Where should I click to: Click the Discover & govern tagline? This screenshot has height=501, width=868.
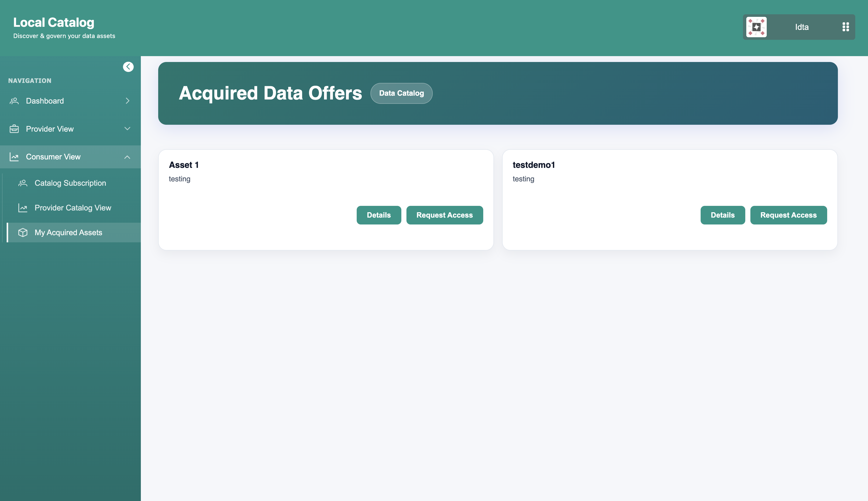64,36
